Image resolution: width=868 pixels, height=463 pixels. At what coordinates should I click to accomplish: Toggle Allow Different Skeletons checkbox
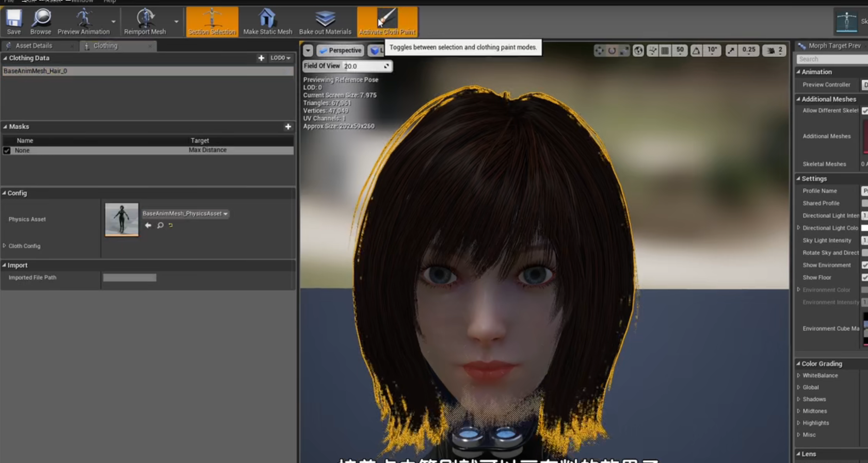tap(865, 111)
